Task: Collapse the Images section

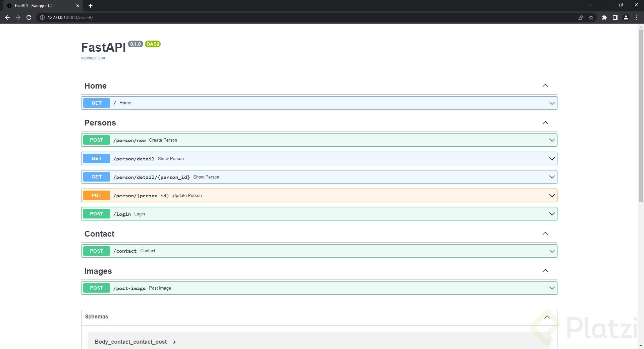Action: pos(545,271)
